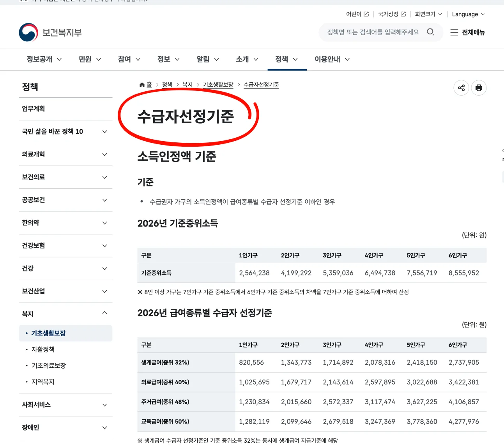Click the print icon button
The width and height of the screenshot is (504, 447).
(479, 88)
